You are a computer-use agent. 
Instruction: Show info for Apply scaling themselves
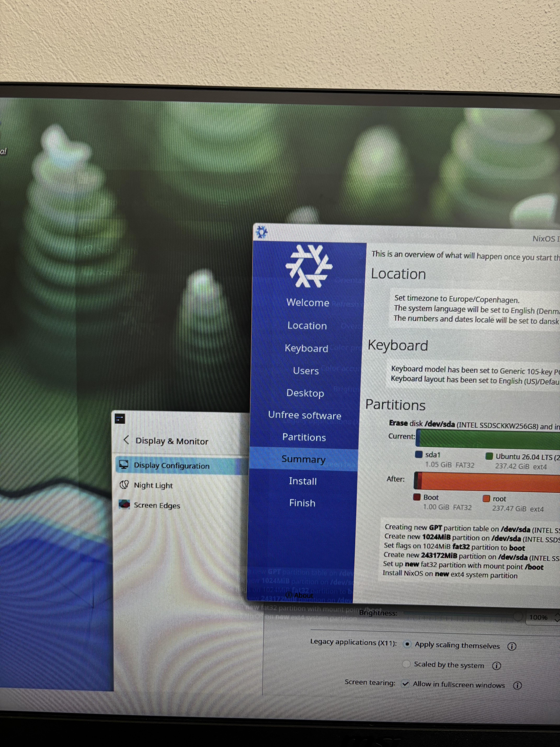(x=512, y=646)
